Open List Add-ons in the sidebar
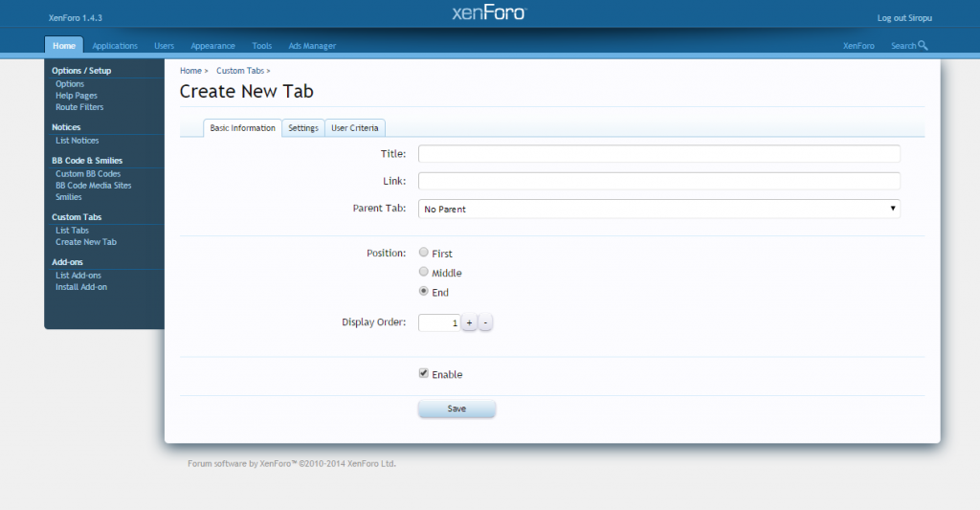Viewport: 980px width, 510px height. point(78,276)
